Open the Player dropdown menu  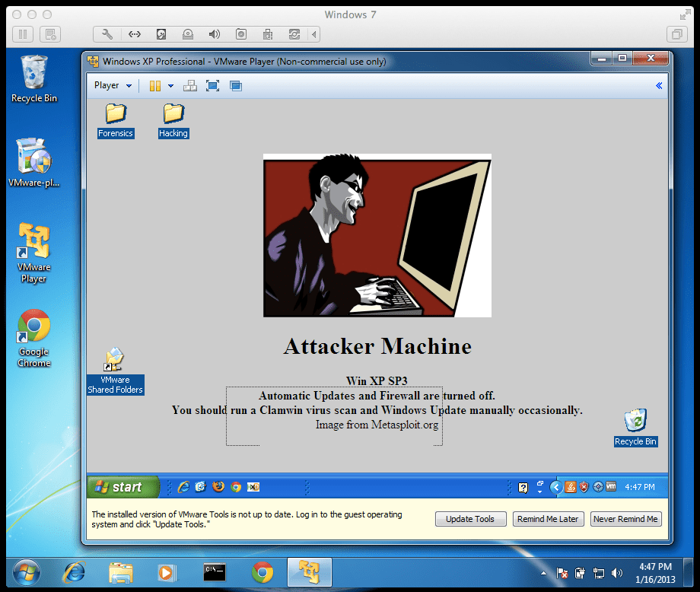(x=111, y=85)
